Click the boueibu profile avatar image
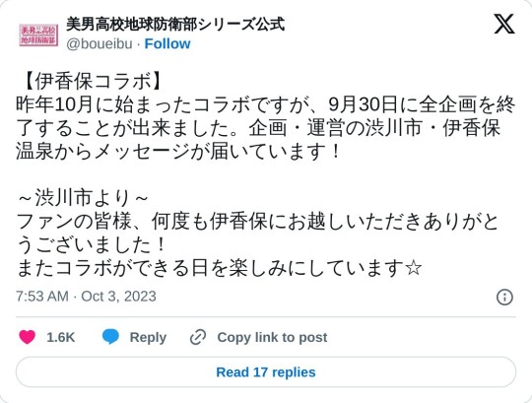This screenshot has width=532, height=403. [38, 34]
